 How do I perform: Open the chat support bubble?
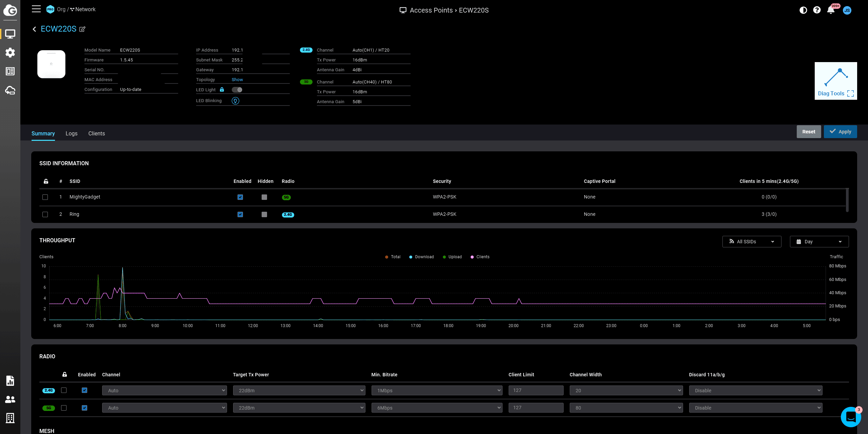(850, 417)
